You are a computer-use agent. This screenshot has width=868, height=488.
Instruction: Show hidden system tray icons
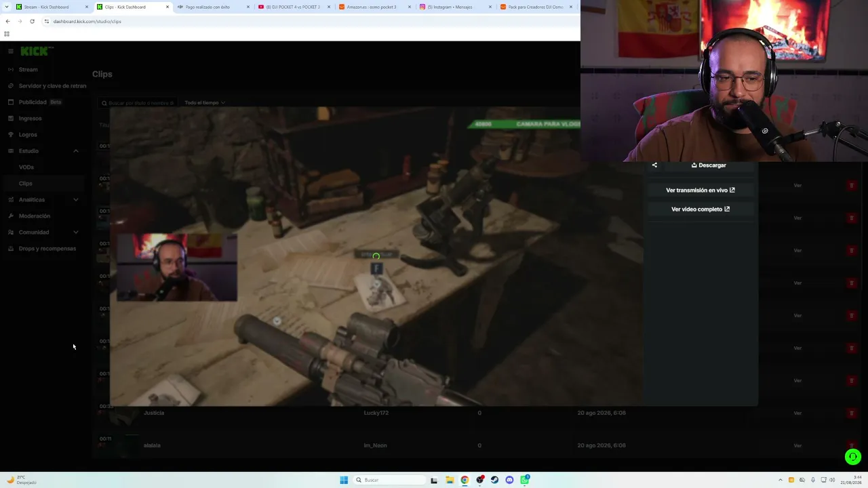coord(780,481)
